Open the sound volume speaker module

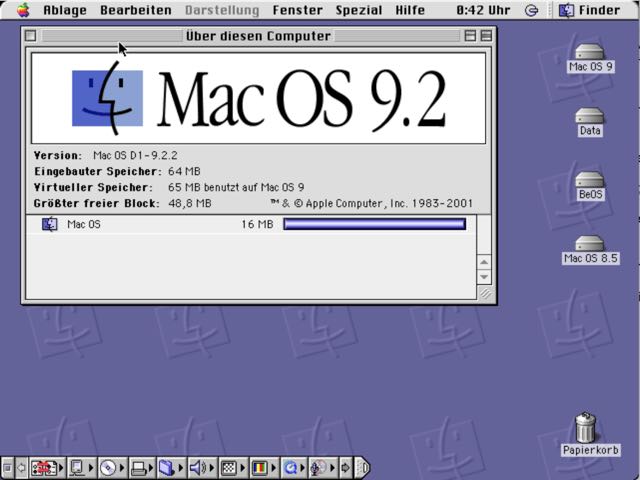[x=202, y=468]
